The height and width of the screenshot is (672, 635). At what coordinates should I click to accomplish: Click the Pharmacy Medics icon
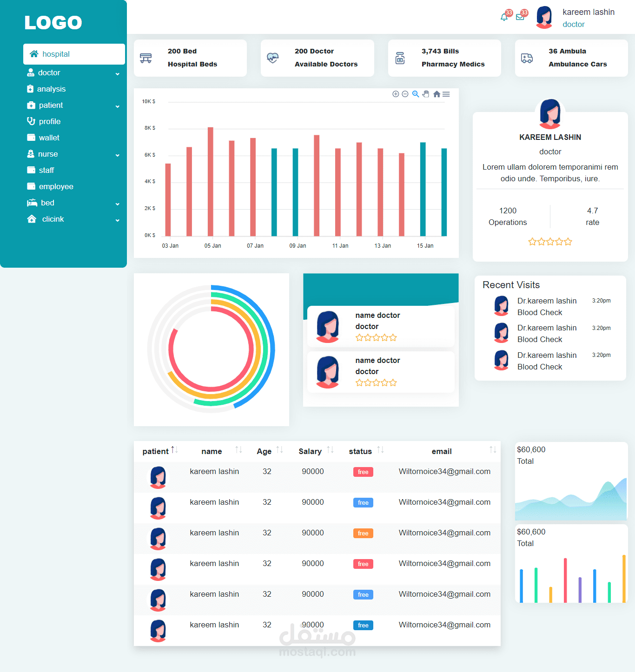pyautogui.click(x=400, y=58)
